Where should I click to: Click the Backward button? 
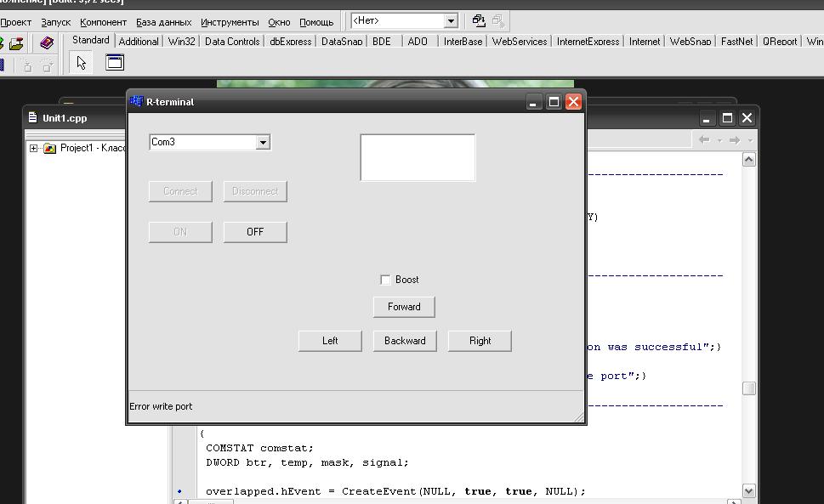point(405,341)
